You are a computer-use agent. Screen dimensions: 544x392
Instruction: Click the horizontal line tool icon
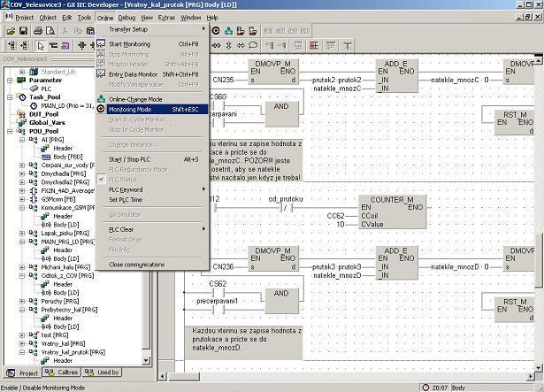(53, 46)
